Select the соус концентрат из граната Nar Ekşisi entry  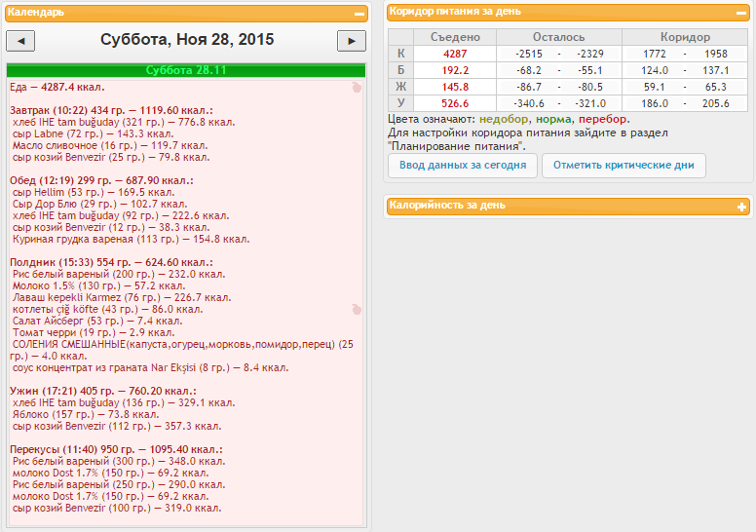click(x=150, y=367)
